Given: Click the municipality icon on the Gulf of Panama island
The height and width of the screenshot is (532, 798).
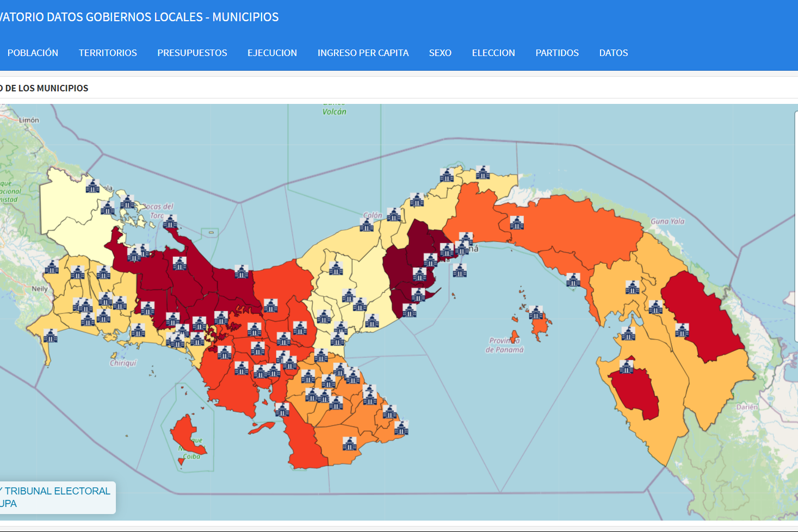Looking at the screenshot, I should tap(536, 313).
